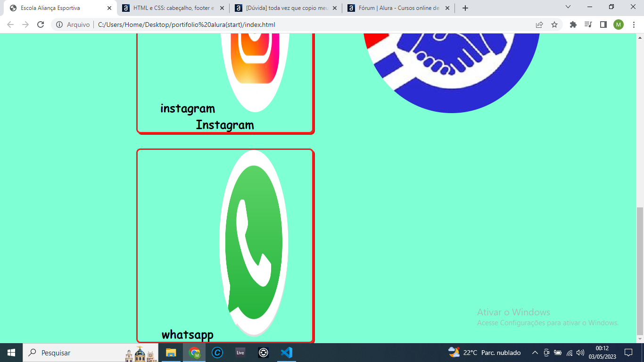Open the media controls icon
This screenshot has height=362, width=644.
(x=588, y=25)
